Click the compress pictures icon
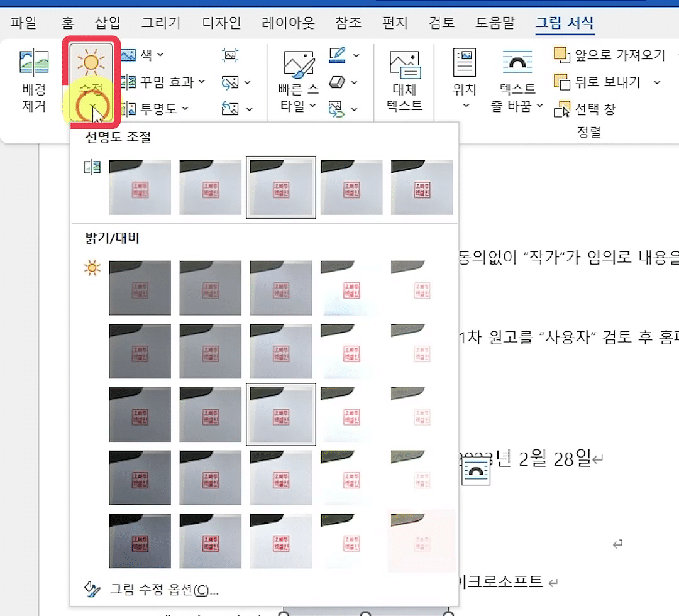This screenshot has height=616, width=679. pos(230,55)
